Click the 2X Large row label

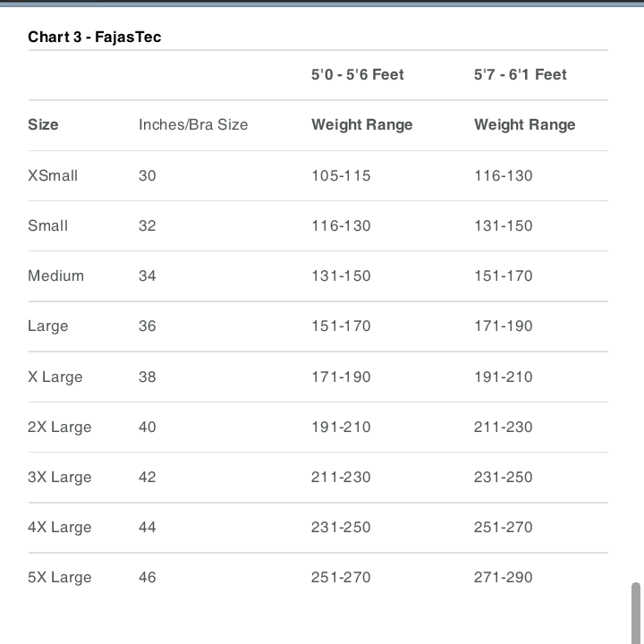(x=59, y=427)
